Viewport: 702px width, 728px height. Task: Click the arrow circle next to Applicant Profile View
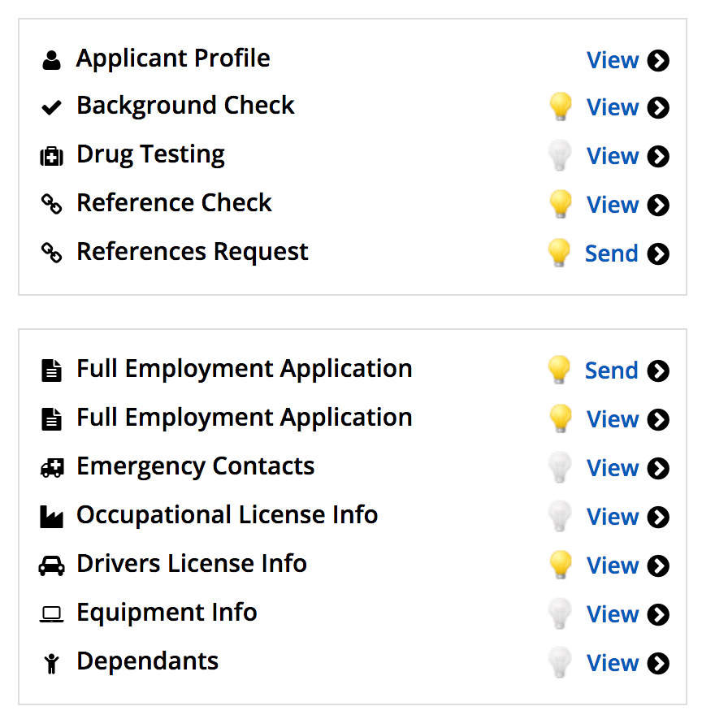658,60
